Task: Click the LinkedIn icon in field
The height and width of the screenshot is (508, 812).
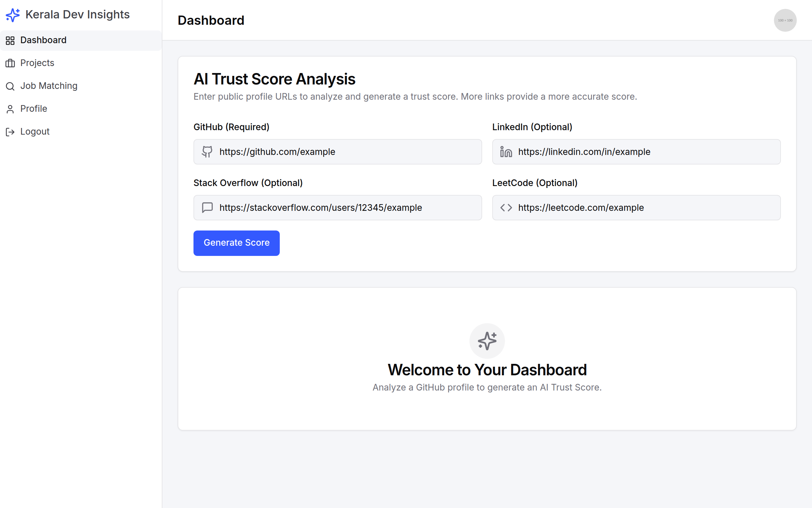Action: [506, 152]
